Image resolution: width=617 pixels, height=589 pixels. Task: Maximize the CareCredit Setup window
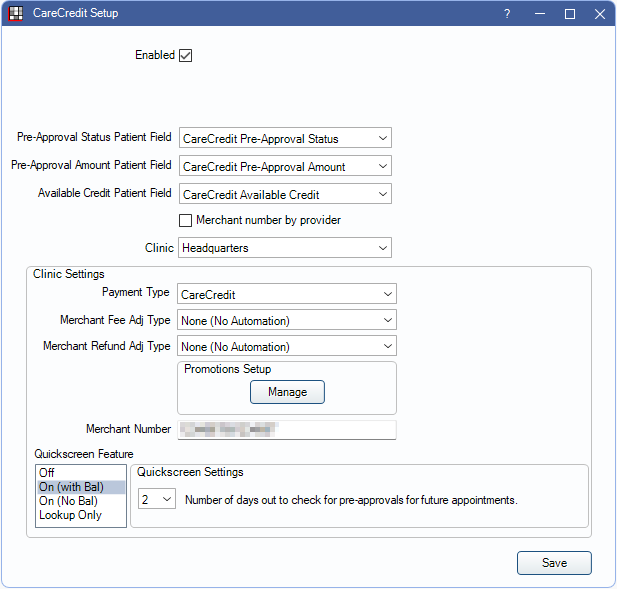coord(570,14)
